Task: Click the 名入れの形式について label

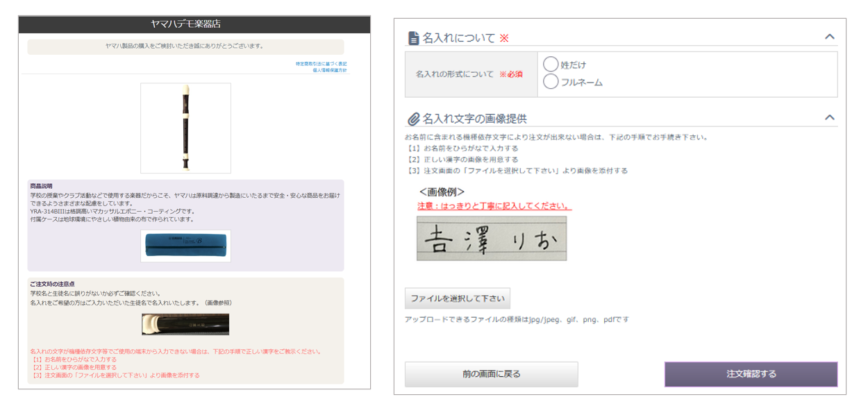Action: tap(456, 74)
